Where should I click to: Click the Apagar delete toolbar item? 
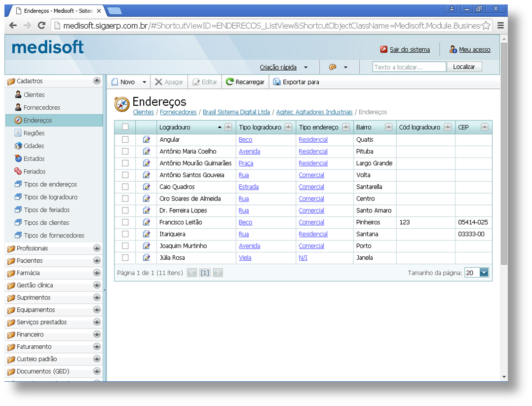point(169,82)
